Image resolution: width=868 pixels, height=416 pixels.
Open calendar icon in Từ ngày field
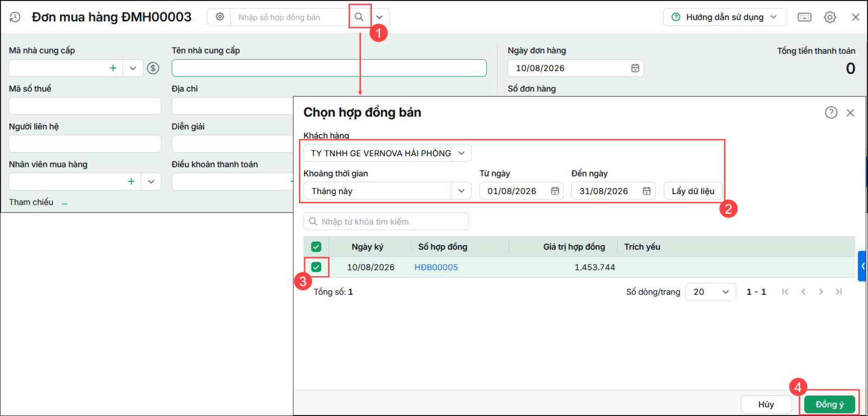pos(555,191)
